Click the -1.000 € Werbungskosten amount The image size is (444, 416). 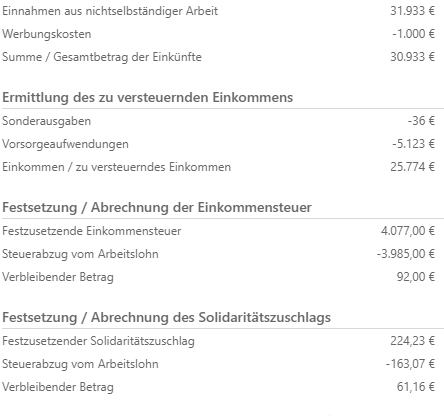pos(414,34)
